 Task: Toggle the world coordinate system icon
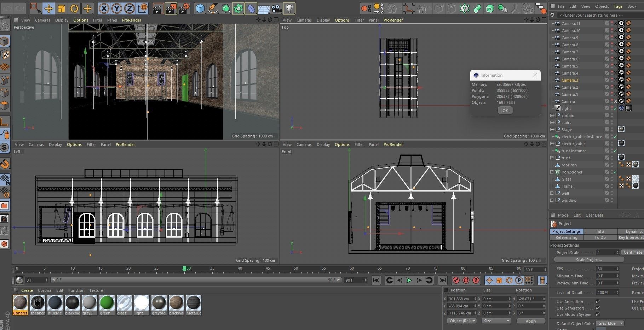click(143, 8)
